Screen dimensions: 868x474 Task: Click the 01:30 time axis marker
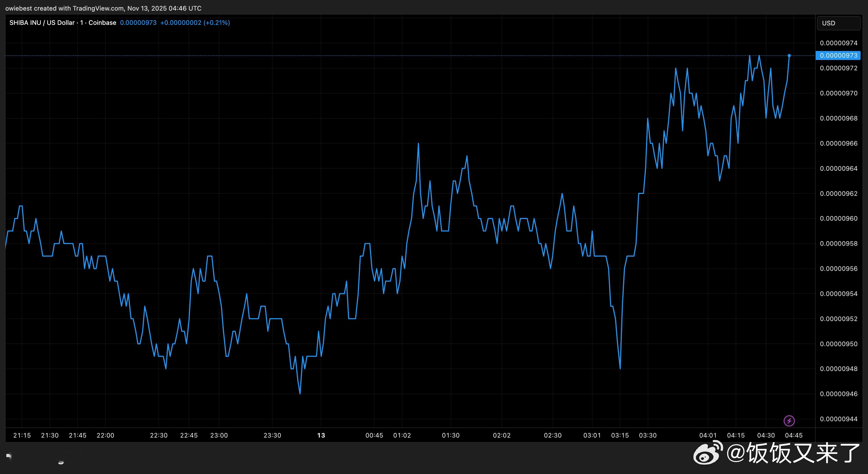[x=451, y=435]
